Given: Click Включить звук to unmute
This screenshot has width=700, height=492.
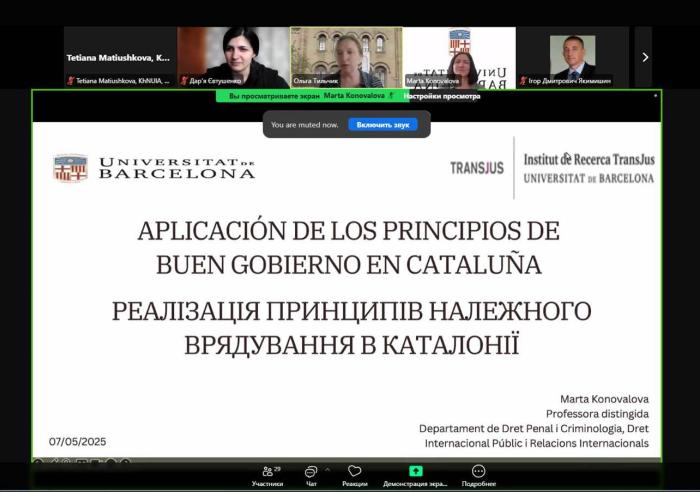Looking at the screenshot, I should (x=382, y=125).
